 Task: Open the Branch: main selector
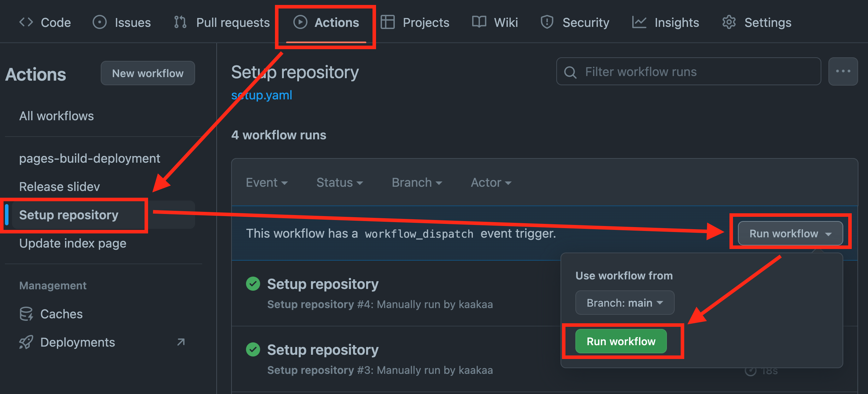pyautogui.click(x=624, y=303)
